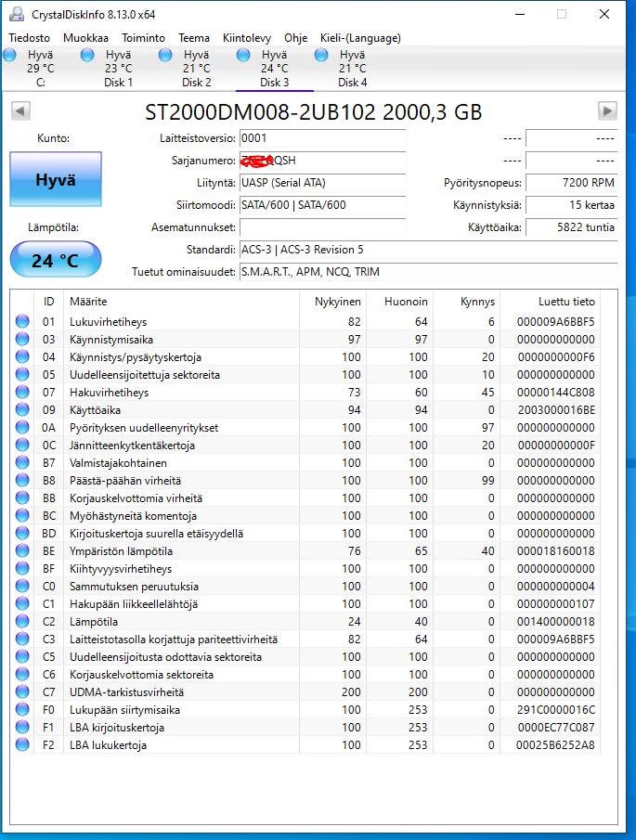Click status icon for C7 UDMA-tarkistusvirheitä
Image resolution: width=636 pixels, height=840 pixels.
(22, 692)
